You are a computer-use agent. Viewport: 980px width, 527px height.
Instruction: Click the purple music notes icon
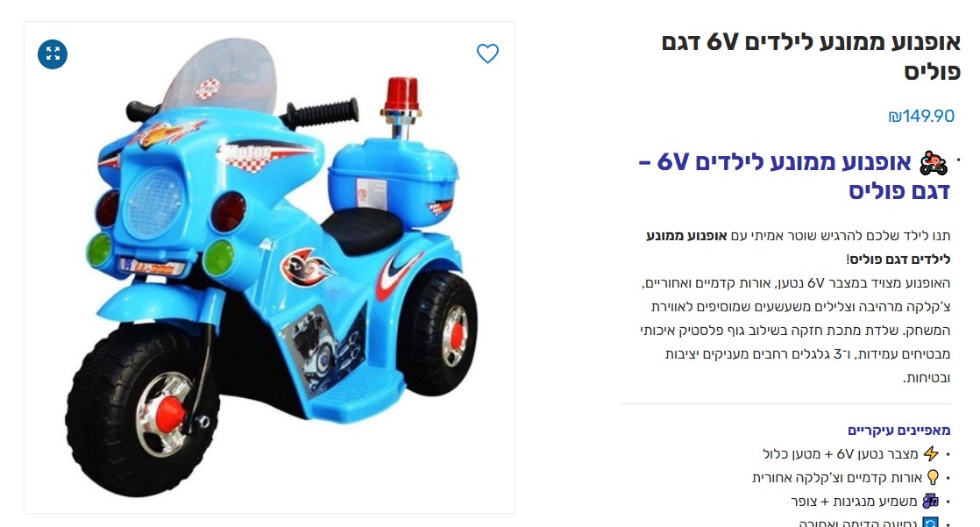coord(931,501)
